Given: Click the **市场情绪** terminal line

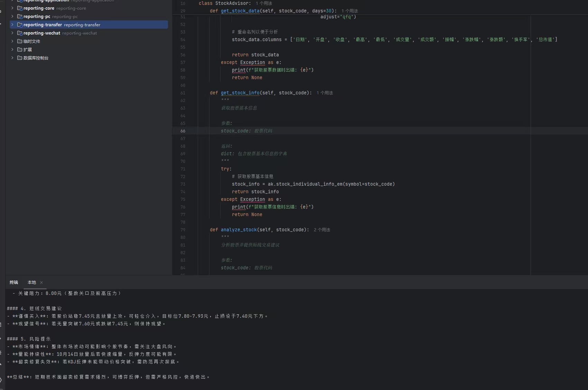Looking at the screenshot, I should [x=92, y=347].
